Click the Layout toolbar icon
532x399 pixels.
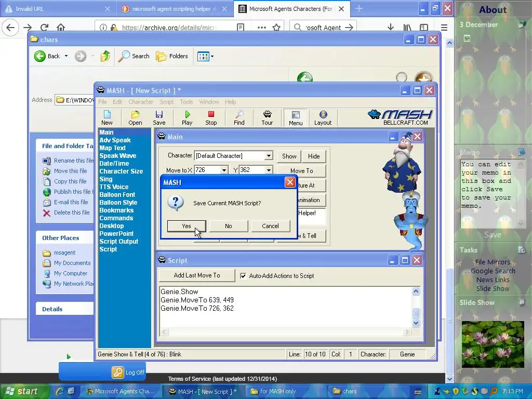pyautogui.click(x=323, y=118)
